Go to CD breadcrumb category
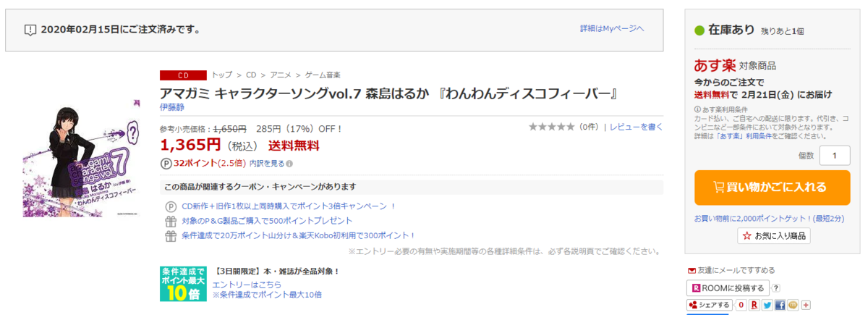868x315 pixels. click(x=251, y=75)
